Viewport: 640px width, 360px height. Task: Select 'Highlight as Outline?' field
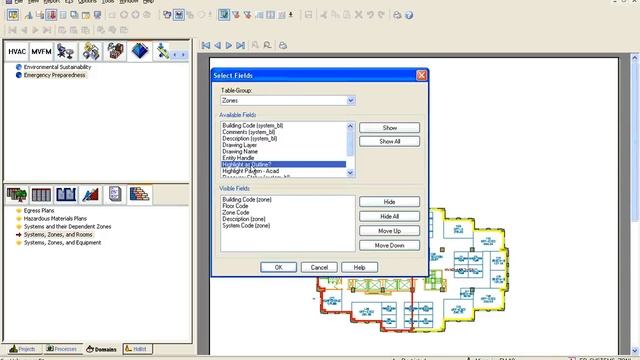284,164
